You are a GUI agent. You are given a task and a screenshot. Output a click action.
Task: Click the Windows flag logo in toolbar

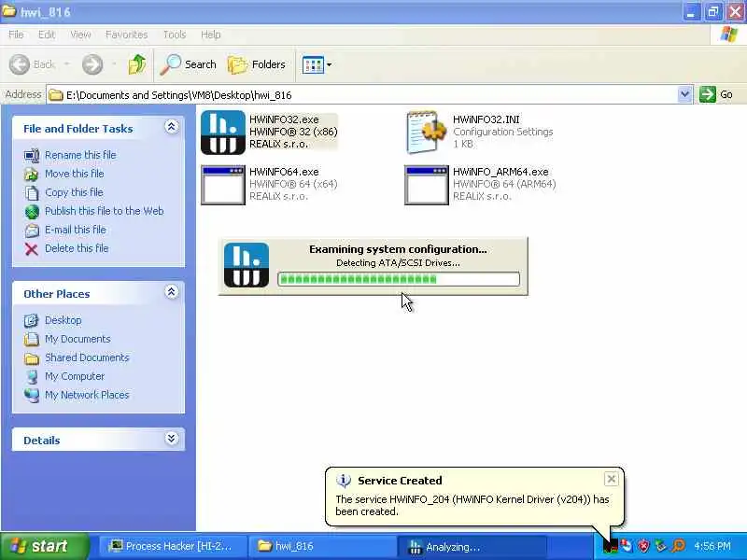(x=729, y=35)
